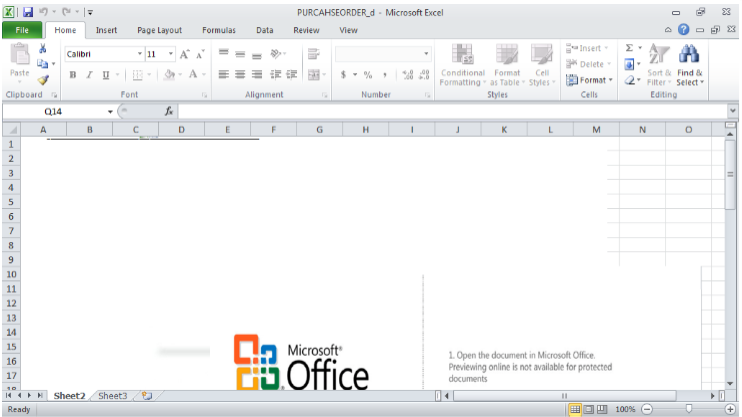The image size is (742, 417).
Task: Click the Decrease Decimal icon
Action: coord(424,74)
